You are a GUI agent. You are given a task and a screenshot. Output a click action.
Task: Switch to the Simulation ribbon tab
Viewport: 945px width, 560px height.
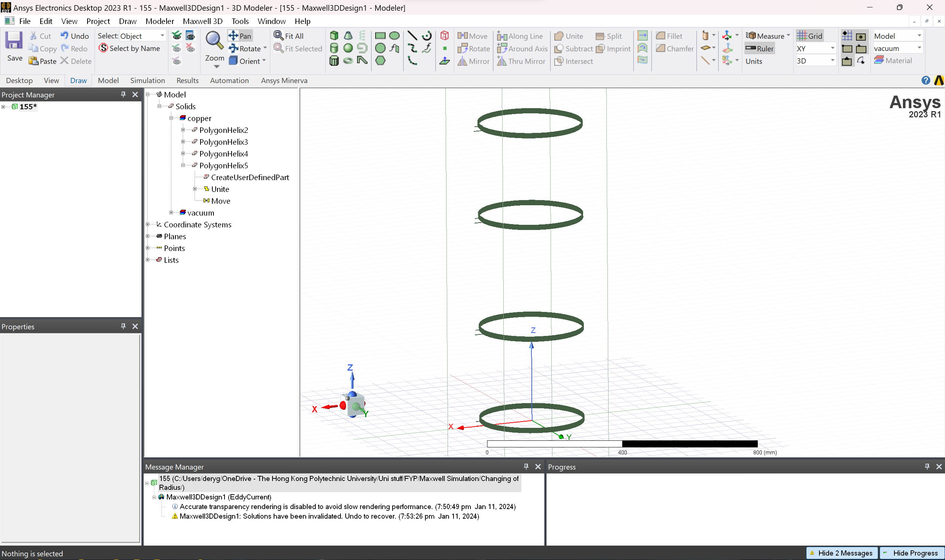[x=147, y=80]
